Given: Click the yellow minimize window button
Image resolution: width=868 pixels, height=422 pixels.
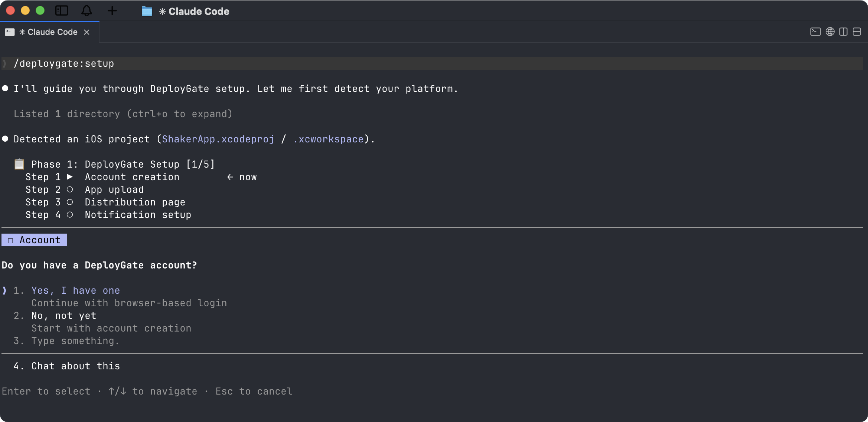Looking at the screenshot, I should point(25,11).
